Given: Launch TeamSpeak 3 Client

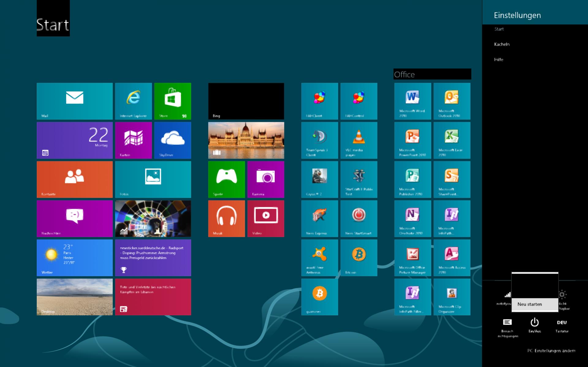Looking at the screenshot, I should click(x=320, y=140).
